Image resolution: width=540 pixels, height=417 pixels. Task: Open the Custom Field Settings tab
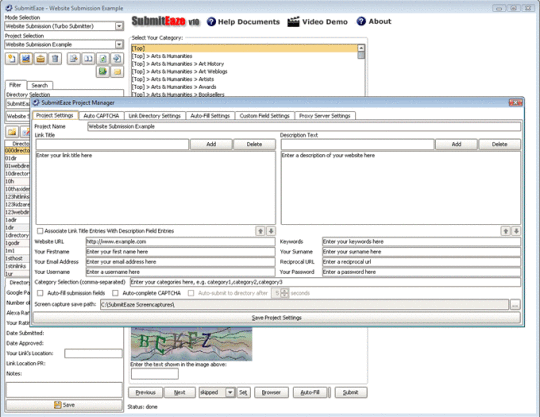[264, 116]
